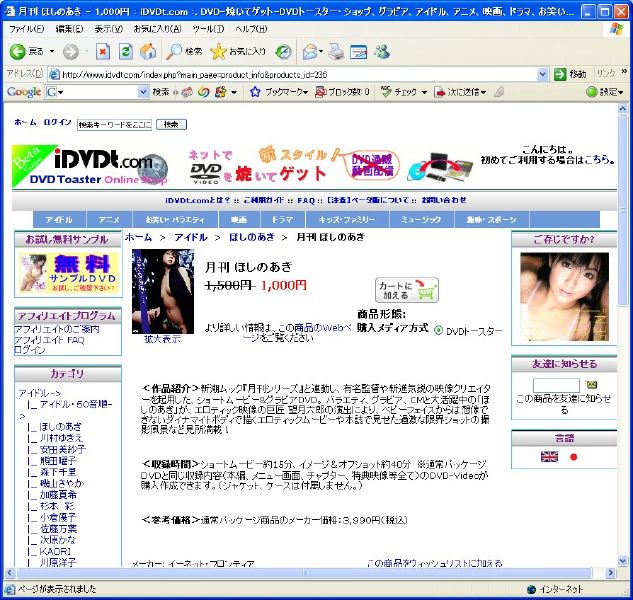633x600 pixels.
Task: Click the tell-a-friend email input field
Action: point(556,385)
